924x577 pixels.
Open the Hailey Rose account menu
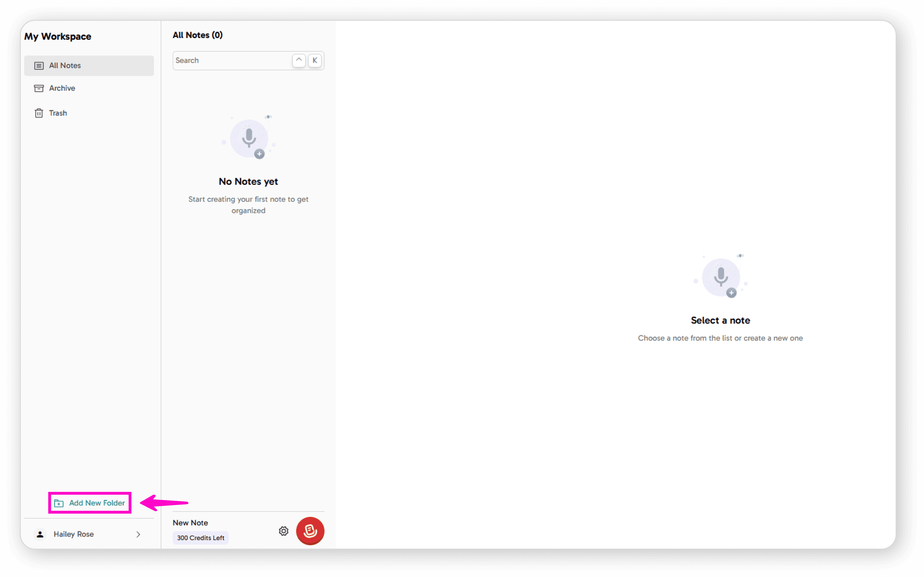coord(74,534)
